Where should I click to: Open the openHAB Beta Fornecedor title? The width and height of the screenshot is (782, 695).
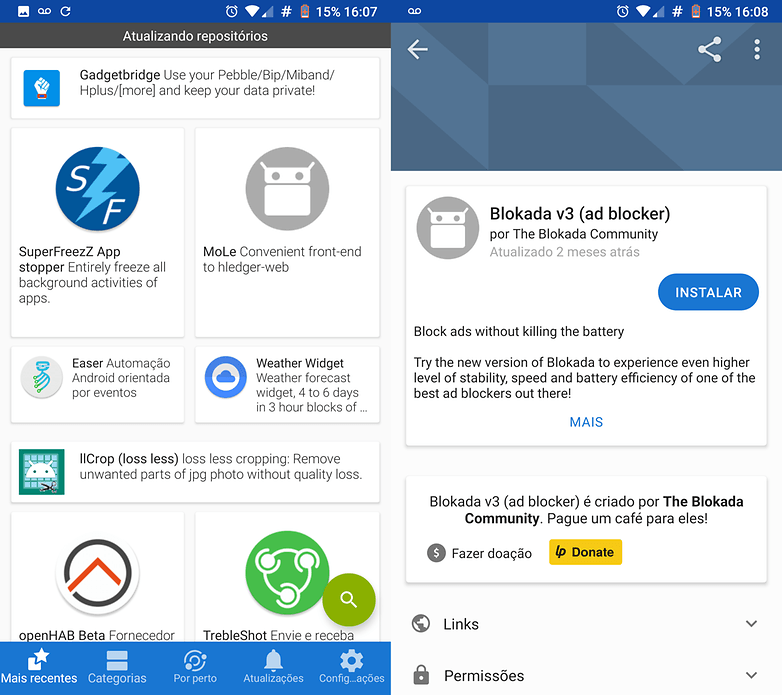point(97,635)
